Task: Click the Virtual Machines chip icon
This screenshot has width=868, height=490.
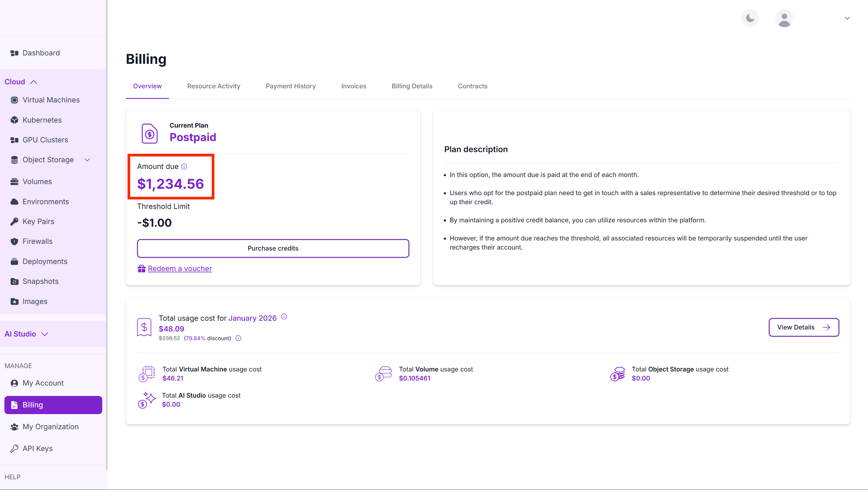Action: click(14, 100)
